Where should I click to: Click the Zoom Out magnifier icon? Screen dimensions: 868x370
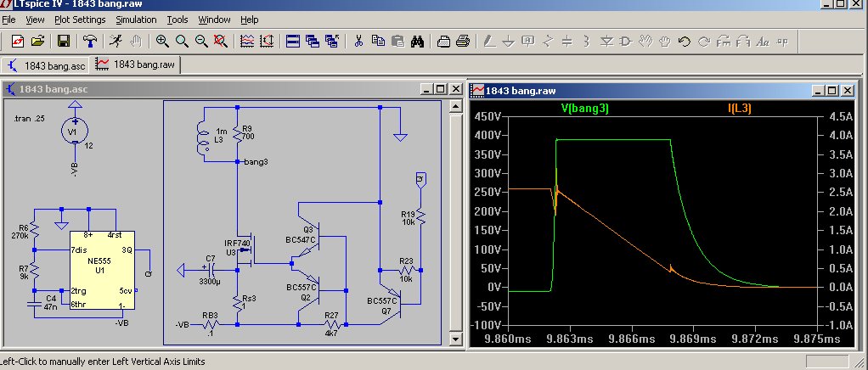(202, 40)
